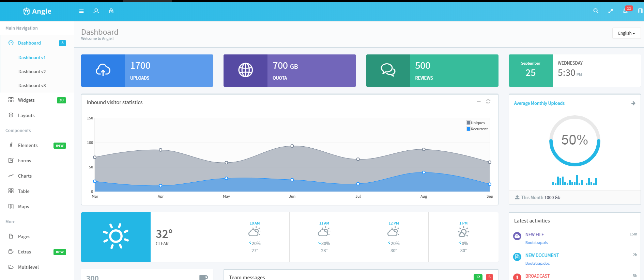Toggle the right offsidebar icon in navbar
This screenshot has width=644, height=280.
coord(640,11)
